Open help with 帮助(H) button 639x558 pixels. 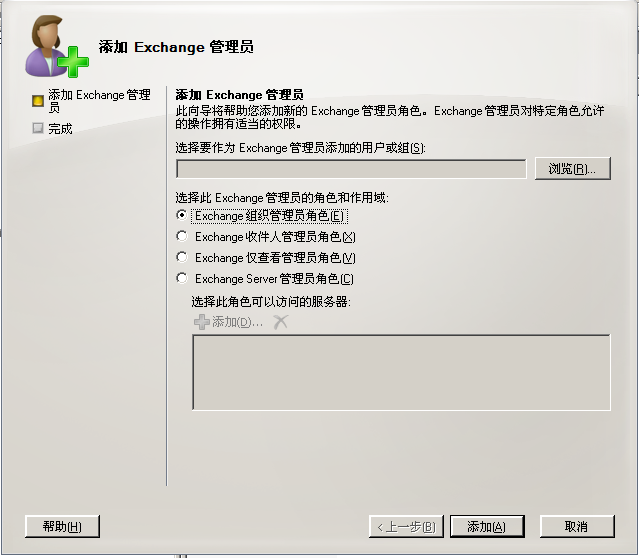[62, 526]
